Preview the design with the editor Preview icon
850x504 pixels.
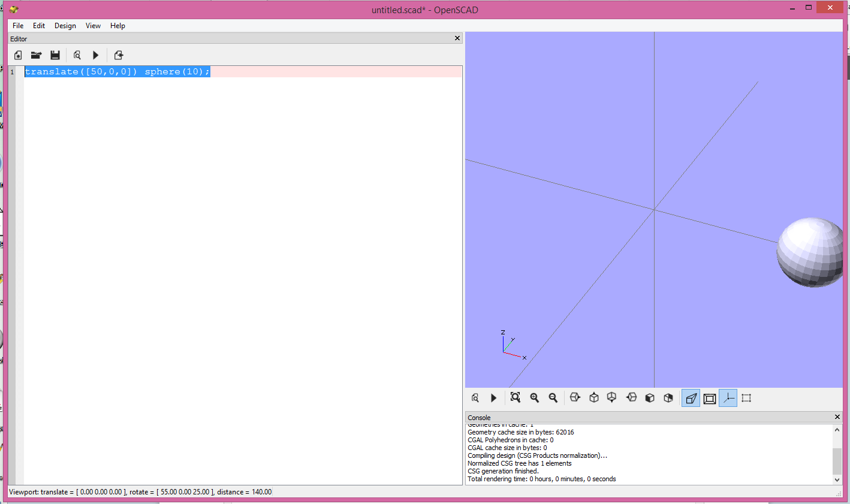(x=77, y=55)
